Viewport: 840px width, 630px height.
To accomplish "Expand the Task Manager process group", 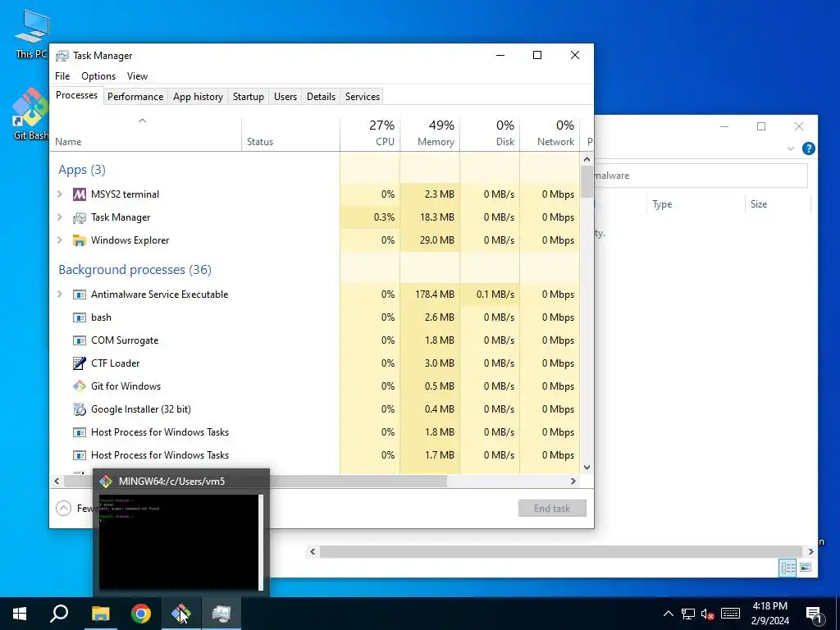I will pyautogui.click(x=60, y=217).
